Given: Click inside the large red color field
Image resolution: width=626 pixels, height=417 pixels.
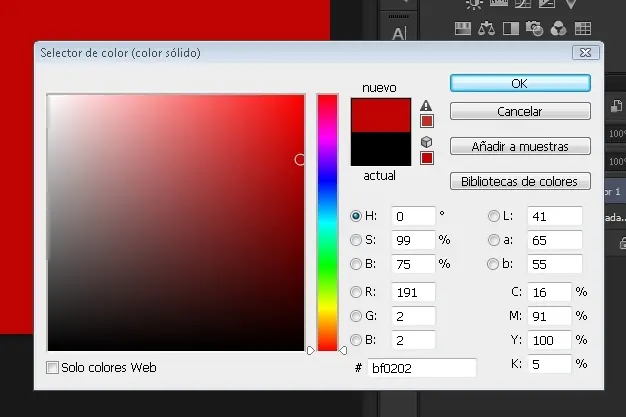Looking at the screenshot, I should point(176,222).
